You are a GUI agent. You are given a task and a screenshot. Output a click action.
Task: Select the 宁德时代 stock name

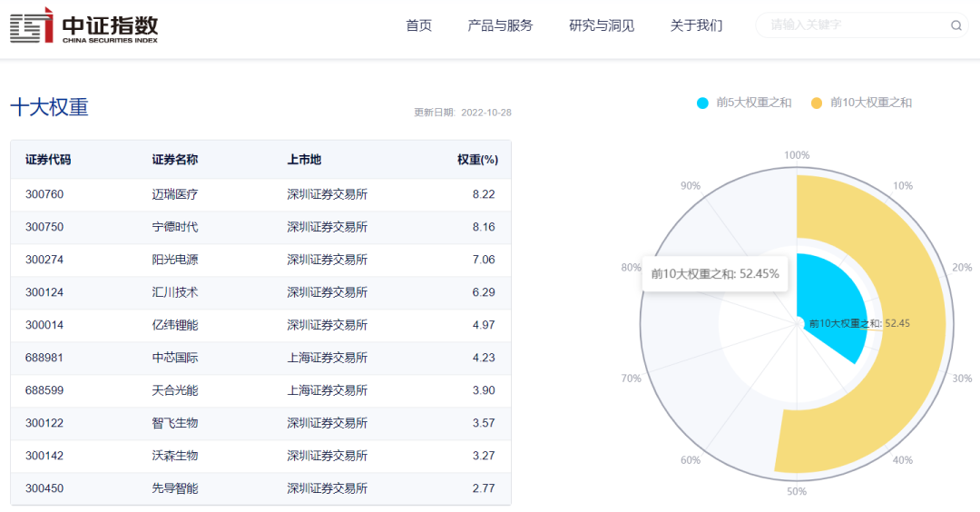[175, 227]
